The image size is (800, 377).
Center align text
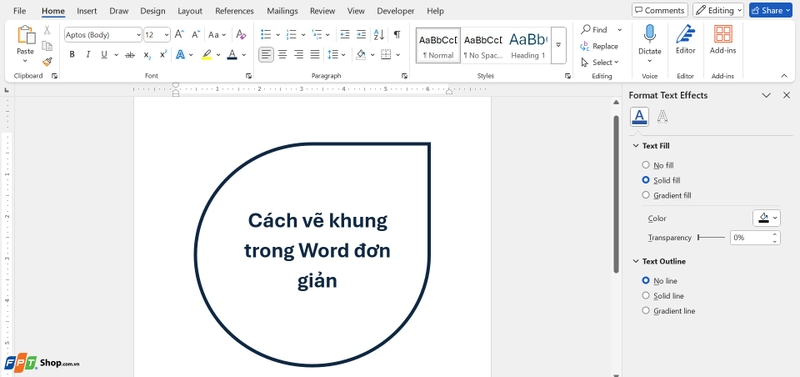pos(283,54)
